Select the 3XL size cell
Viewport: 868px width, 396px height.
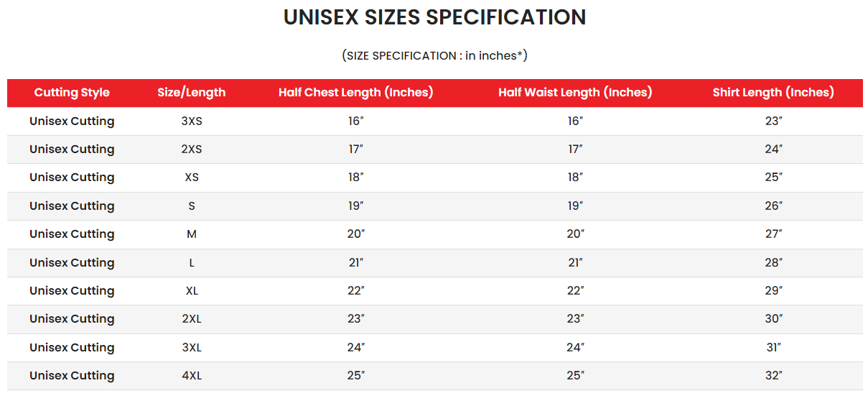pos(192,348)
